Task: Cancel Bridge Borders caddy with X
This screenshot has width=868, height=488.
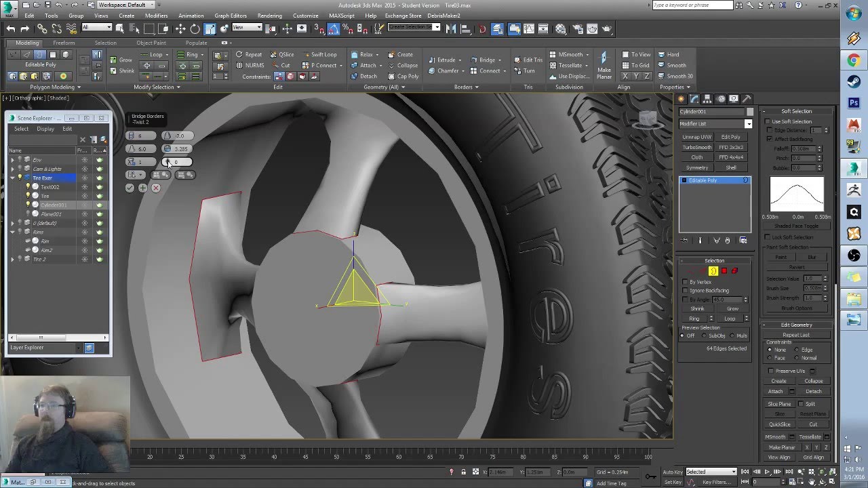Action: click(x=156, y=188)
